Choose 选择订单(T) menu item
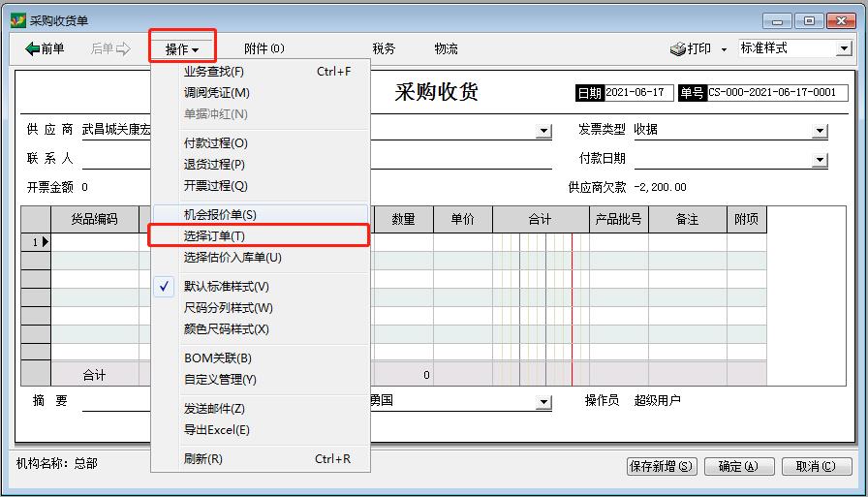Viewport: 868px width, 497px height. click(x=261, y=236)
